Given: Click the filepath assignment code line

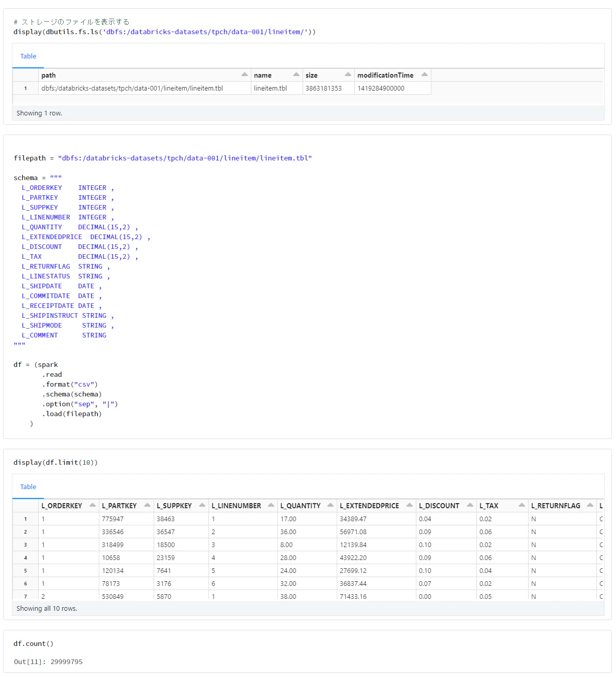Looking at the screenshot, I should click(163, 158).
